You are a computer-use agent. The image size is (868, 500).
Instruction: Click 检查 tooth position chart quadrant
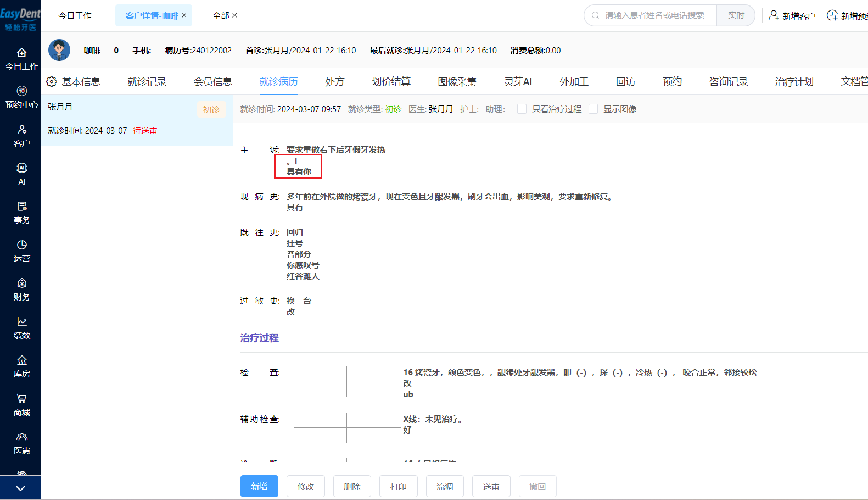(x=346, y=381)
